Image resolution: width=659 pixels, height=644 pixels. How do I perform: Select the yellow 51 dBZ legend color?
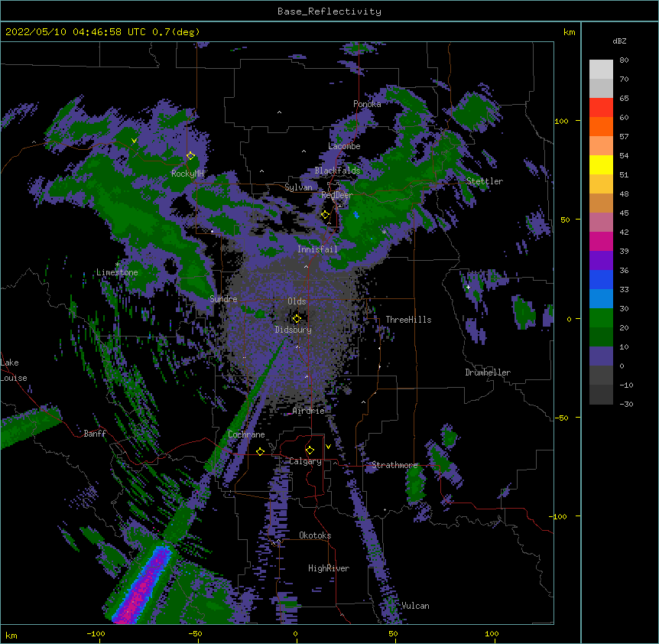pos(601,164)
